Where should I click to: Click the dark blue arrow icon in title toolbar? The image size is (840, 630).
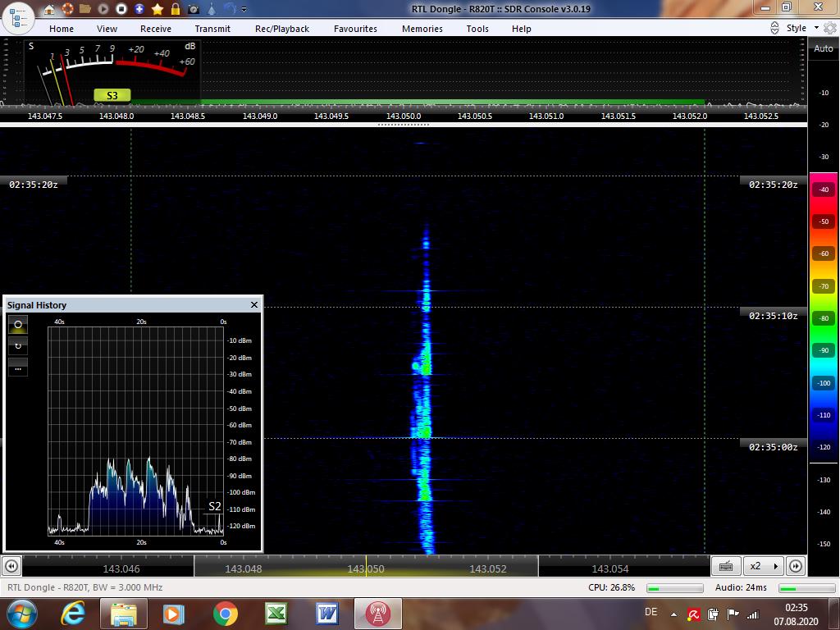[230, 8]
